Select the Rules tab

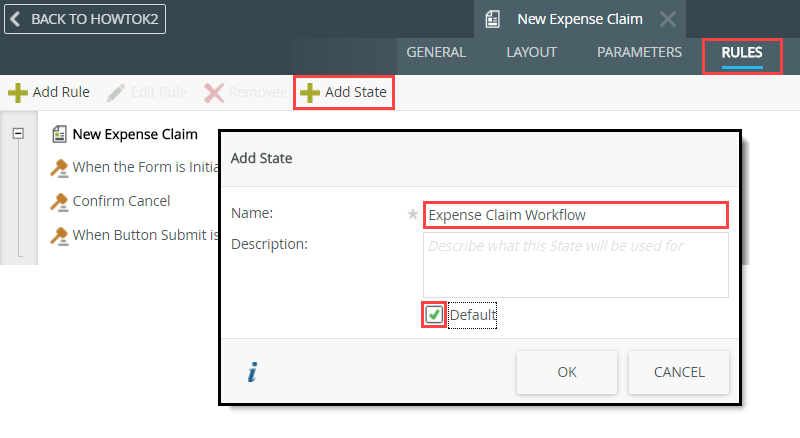click(x=741, y=52)
